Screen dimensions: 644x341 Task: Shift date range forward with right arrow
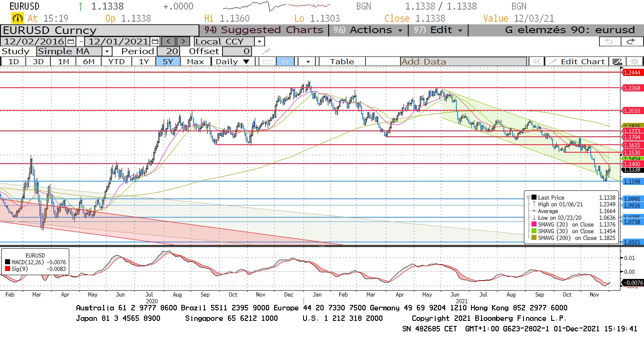pos(183,42)
